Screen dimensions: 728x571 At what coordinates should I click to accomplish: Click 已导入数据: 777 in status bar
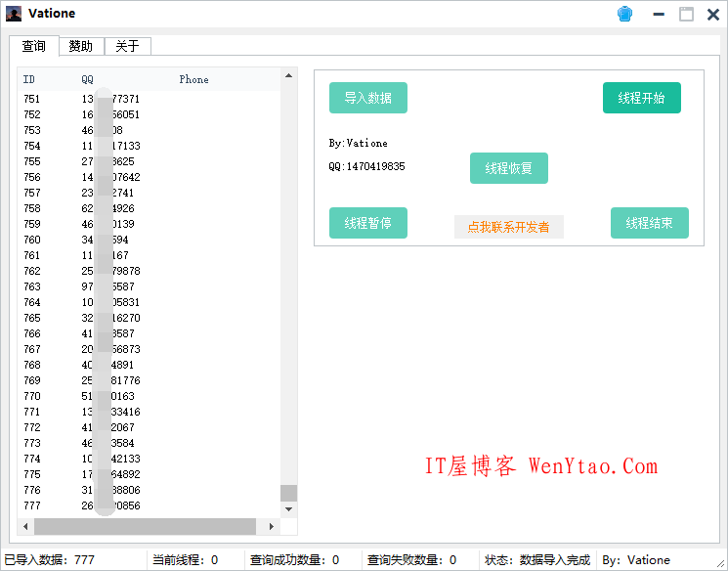(49, 560)
